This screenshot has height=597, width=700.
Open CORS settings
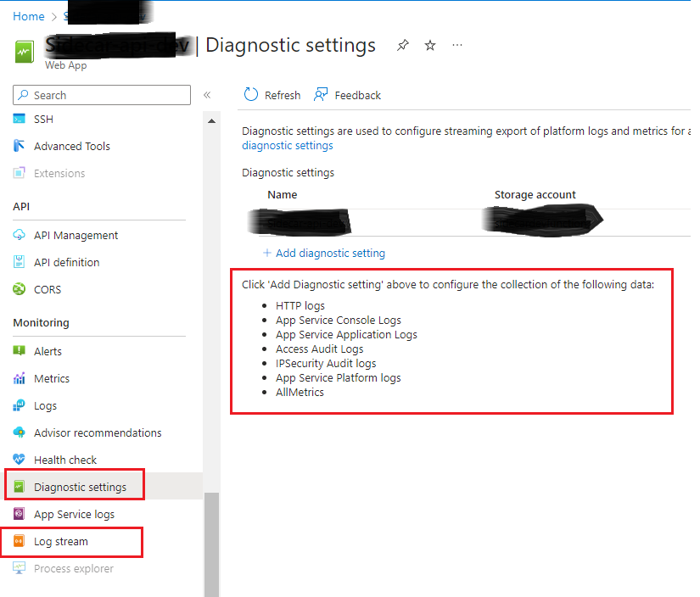point(48,289)
